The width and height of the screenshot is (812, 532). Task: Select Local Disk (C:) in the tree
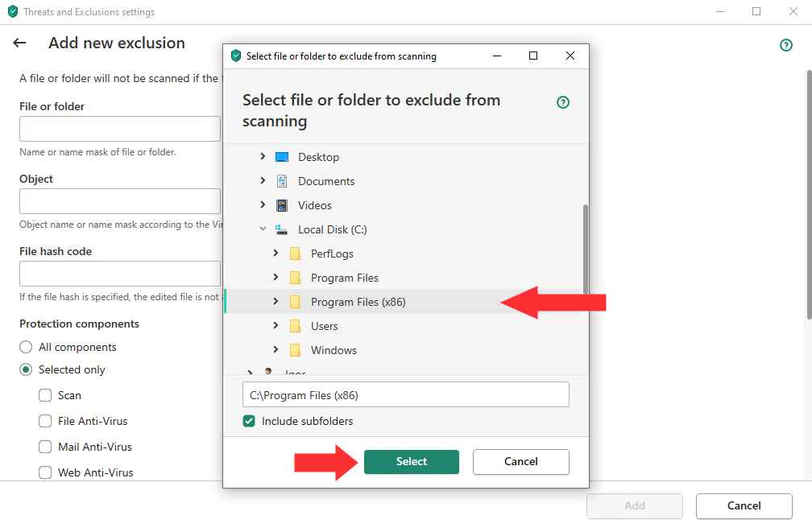[x=333, y=229]
